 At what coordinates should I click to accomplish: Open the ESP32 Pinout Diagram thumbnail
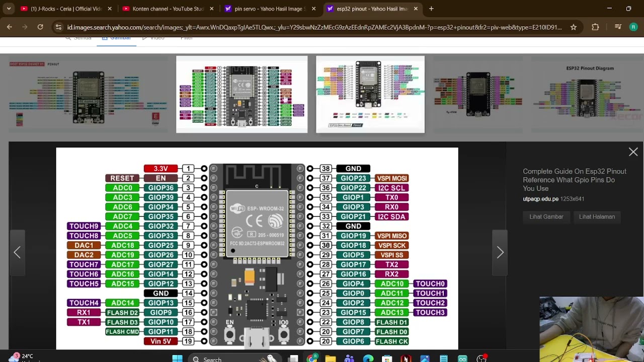[587, 94]
